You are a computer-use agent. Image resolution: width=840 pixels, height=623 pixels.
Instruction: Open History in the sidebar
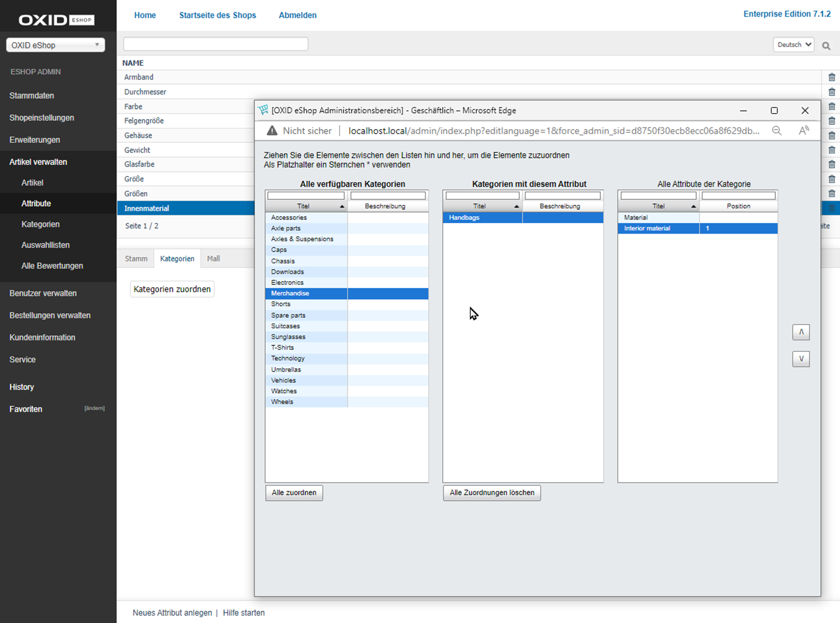pos(22,387)
